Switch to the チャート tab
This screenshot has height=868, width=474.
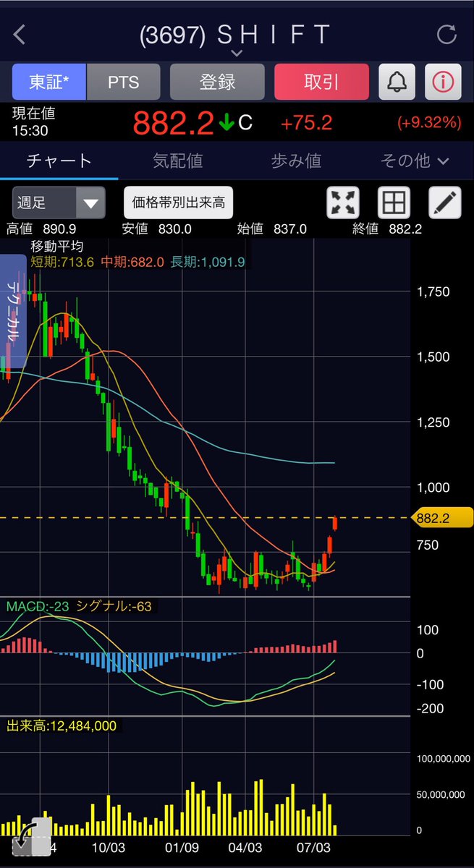coord(59,161)
